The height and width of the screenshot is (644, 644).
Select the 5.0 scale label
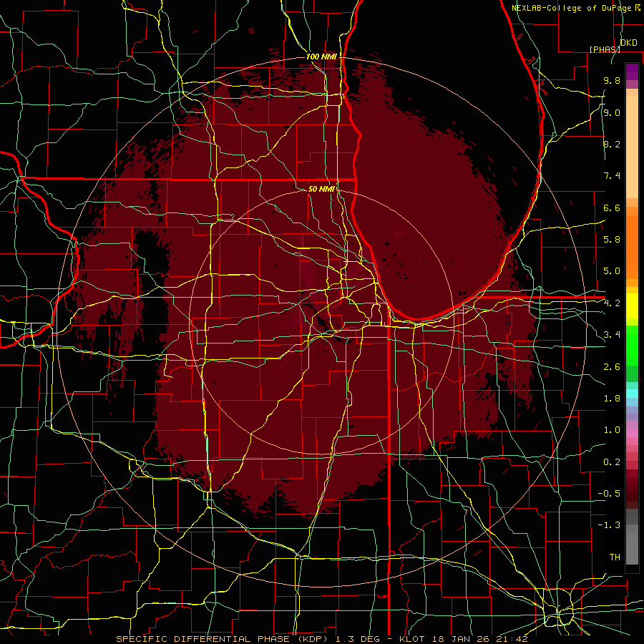pos(612,271)
